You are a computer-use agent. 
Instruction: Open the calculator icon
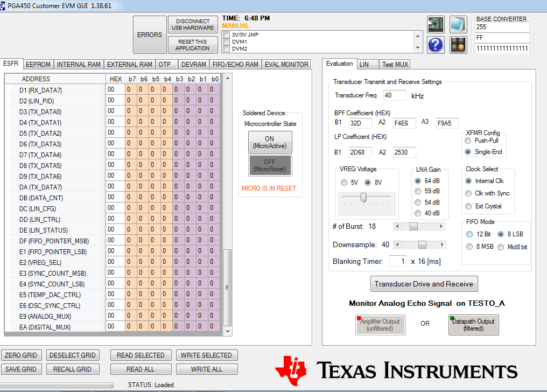(458, 45)
